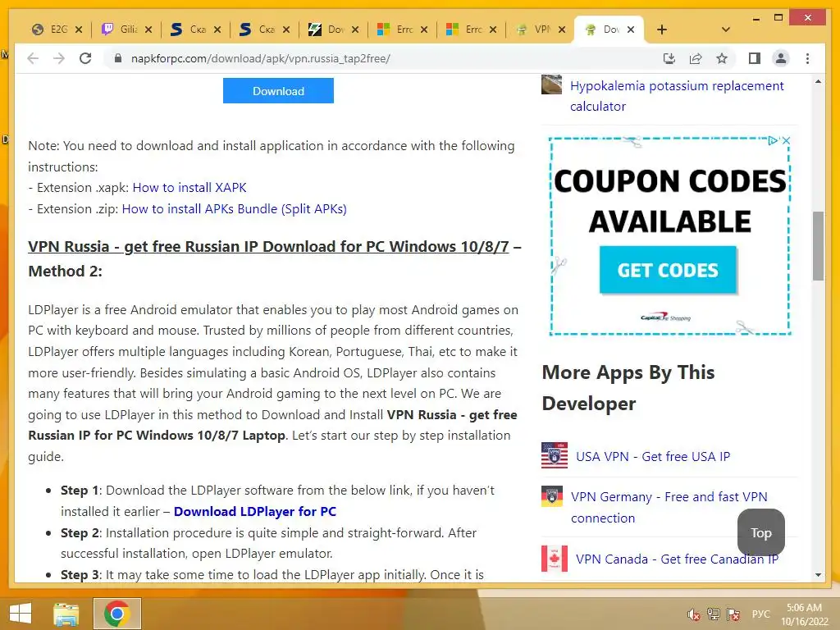This screenshot has width=840, height=630.
Task: Click the Hypokalemia calculator thumbnail
Action: point(552,85)
